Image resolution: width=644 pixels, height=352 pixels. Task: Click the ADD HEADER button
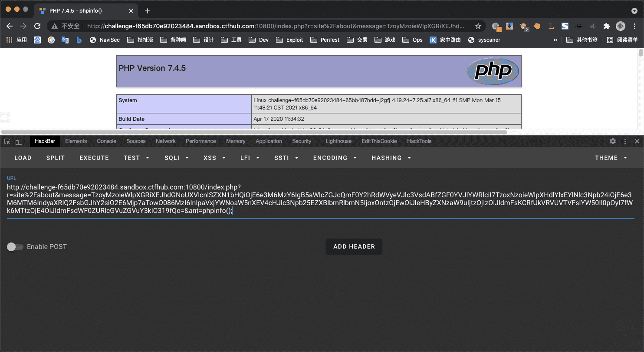tap(354, 247)
